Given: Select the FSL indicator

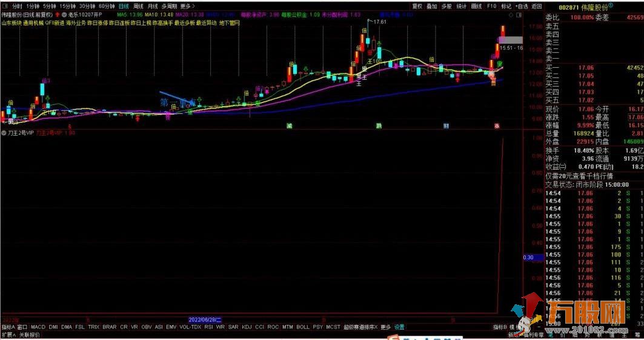Looking at the screenshot, I should tap(80, 327).
